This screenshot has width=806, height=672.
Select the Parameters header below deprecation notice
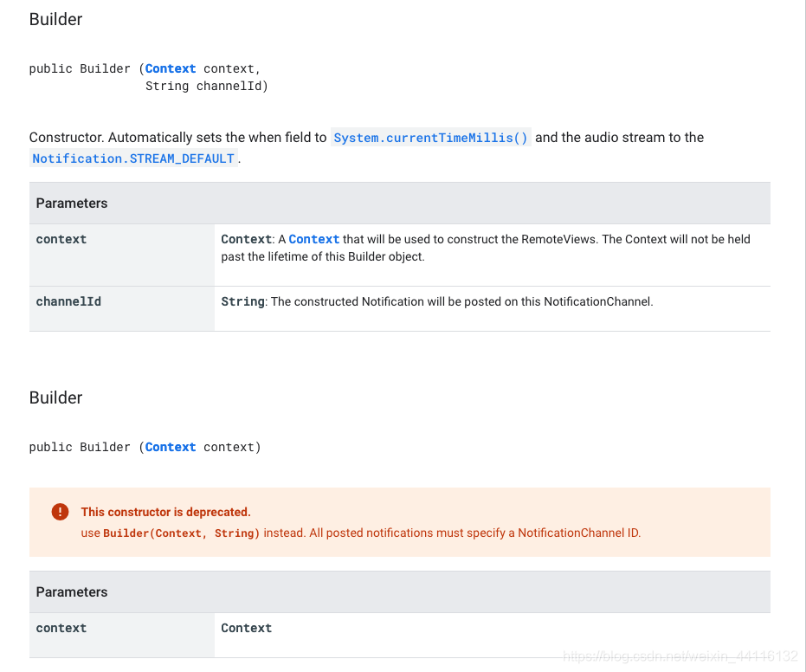(72, 591)
